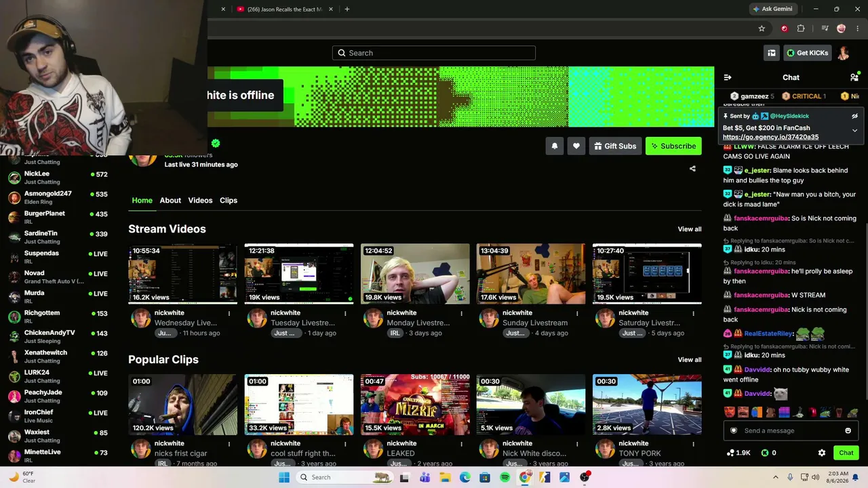
Task: Open Microsoft Store from the taskbar
Action: click(485, 477)
